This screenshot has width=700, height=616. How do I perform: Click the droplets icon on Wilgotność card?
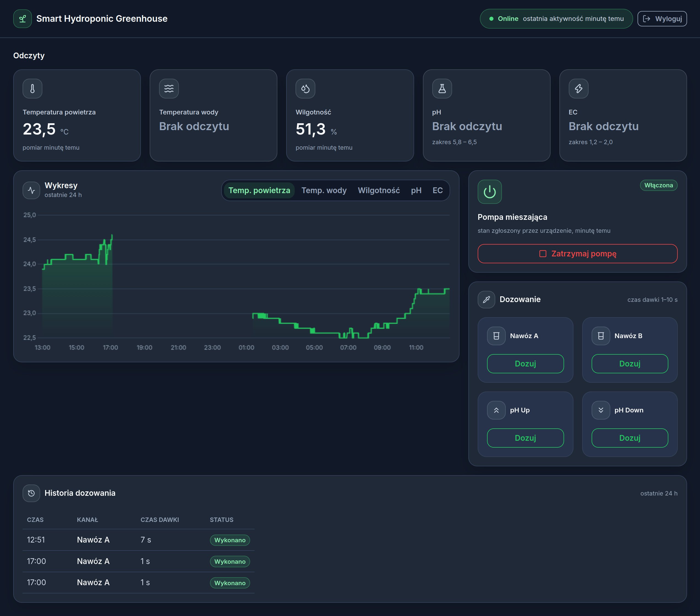(305, 89)
